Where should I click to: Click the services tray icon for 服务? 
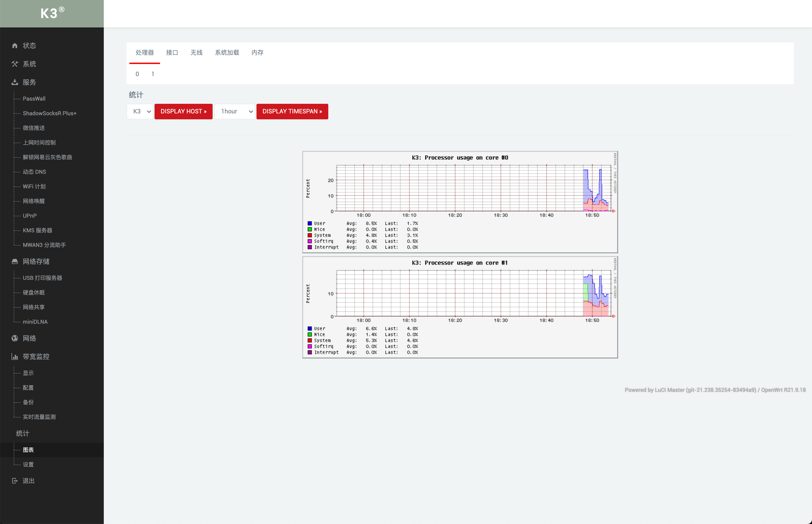coord(15,82)
